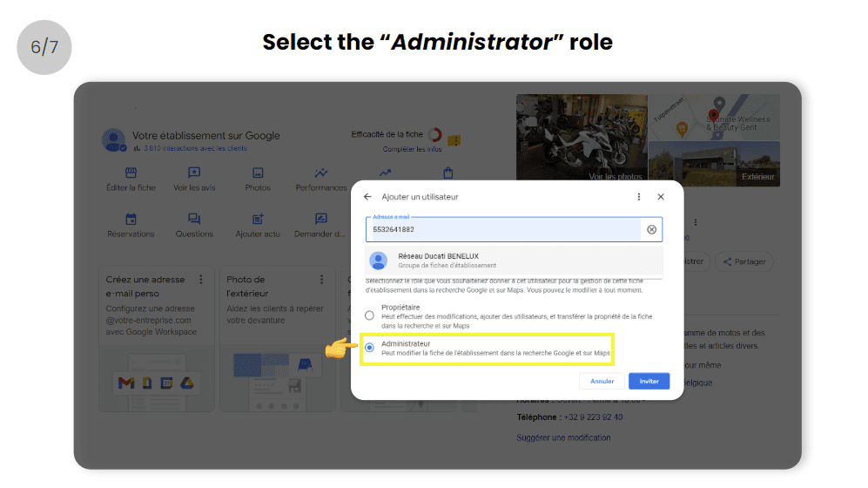
Task: Click the Annuler button
Action: tap(602, 381)
